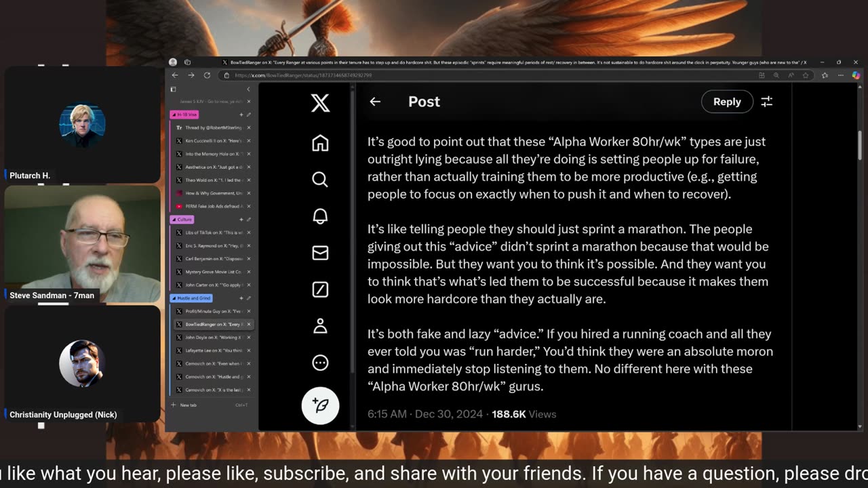The width and height of the screenshot is (868, 488).
Task: Switch to Eric S. Raymond tab
Action: pos(213,246)
